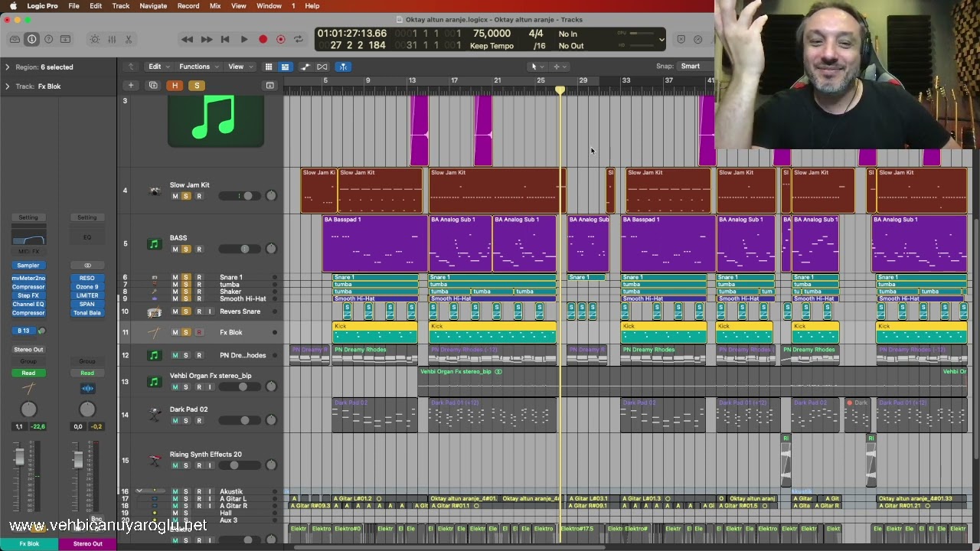This screenshot has height=551, width=980.
Task: Adjust the BASS track volume slider
Action: tap(239, 249)
